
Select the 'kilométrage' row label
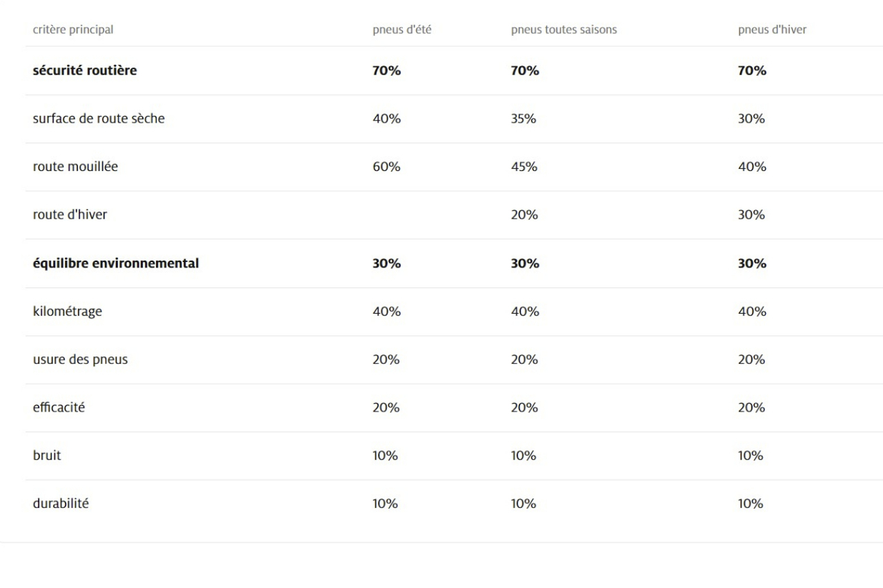tap(68, 312)
